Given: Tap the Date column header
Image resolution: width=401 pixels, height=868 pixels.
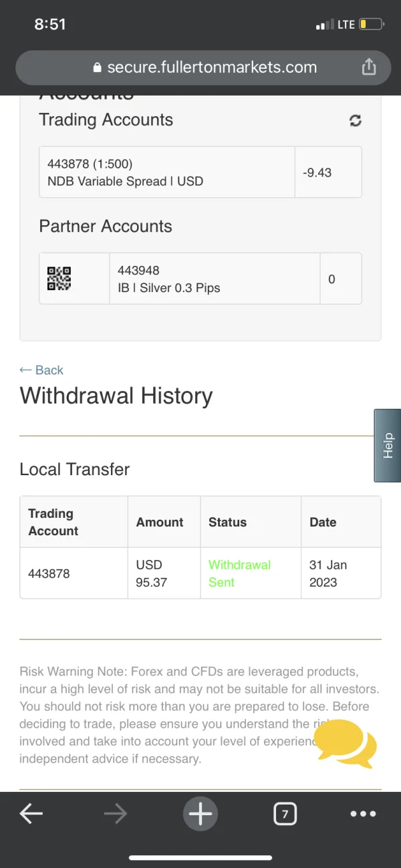Looking at the screenshot, I should (x=323, y=522).
